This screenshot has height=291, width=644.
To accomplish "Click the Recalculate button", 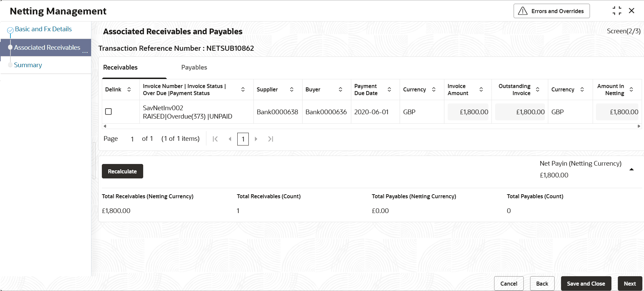I will click(x=122, y=171).
